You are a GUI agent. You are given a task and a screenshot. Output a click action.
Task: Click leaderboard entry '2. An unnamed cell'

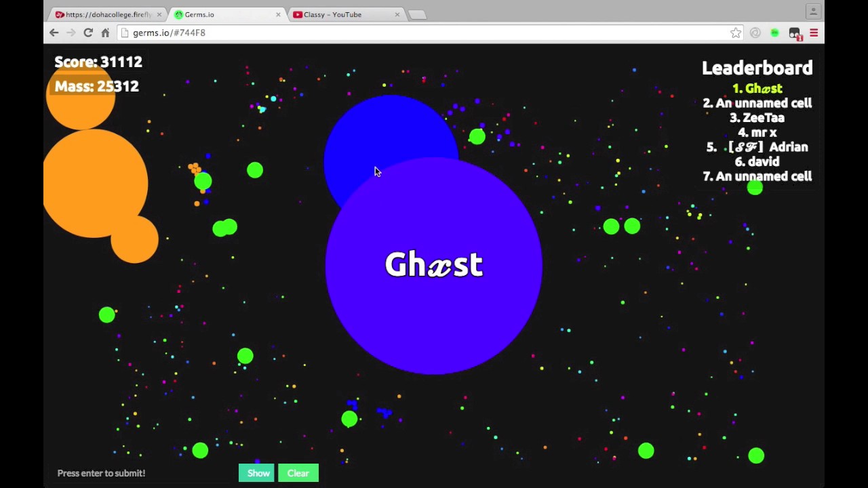757,103
